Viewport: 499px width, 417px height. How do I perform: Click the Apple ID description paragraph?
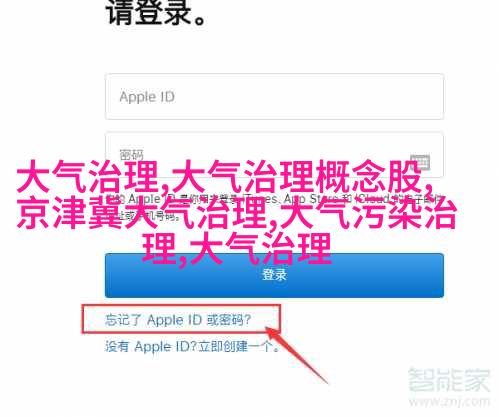pyautogui.click(x=275, y=207)
